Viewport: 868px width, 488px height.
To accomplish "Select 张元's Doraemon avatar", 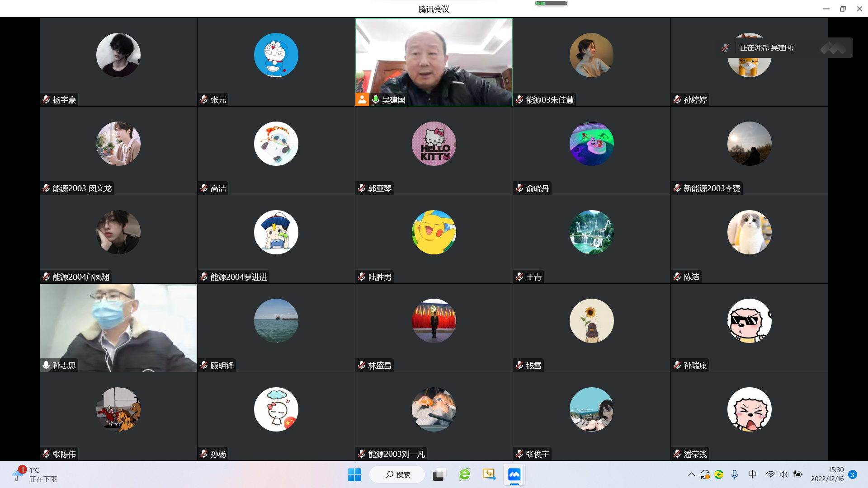I will 276,55.
